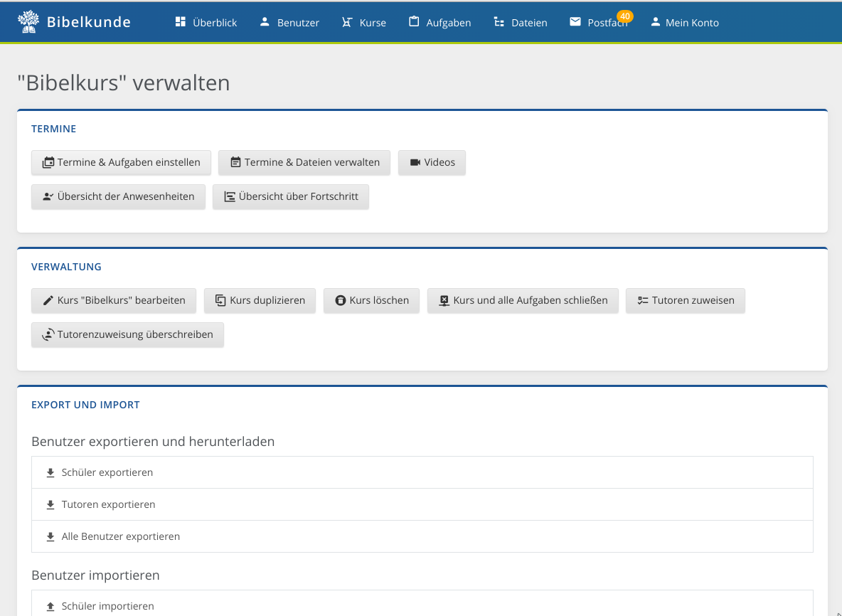Click the Überblick dashboard grid icon

181,22
